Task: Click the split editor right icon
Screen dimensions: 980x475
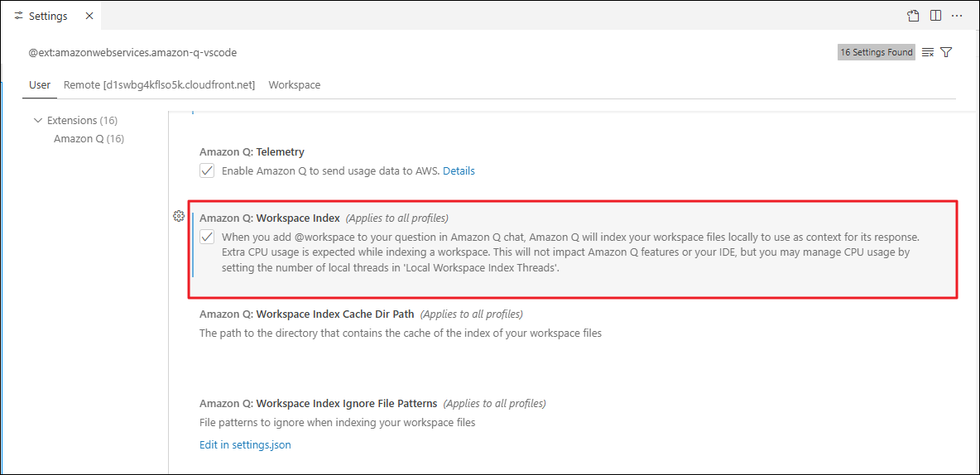Action: (x=935, y=16)
